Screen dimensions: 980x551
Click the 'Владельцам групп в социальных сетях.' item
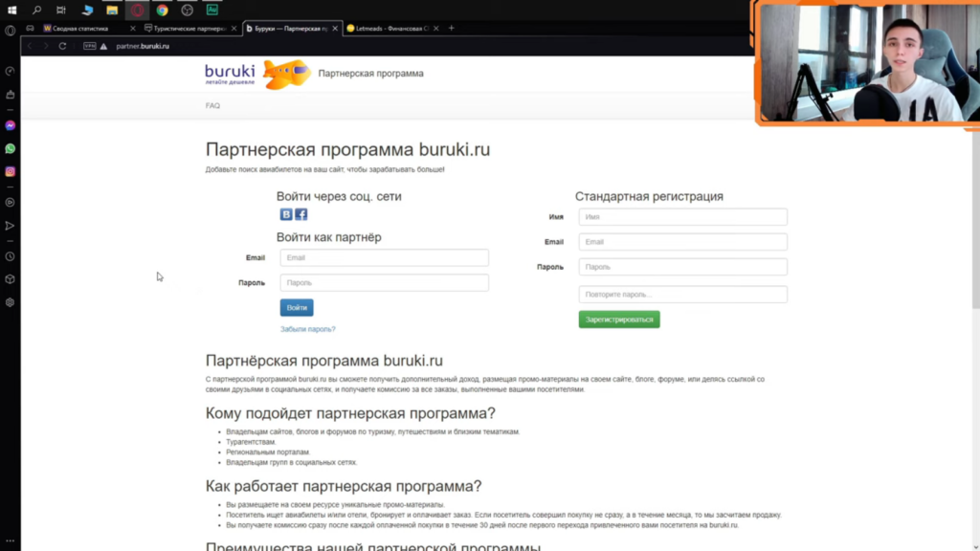click(292, 462)
